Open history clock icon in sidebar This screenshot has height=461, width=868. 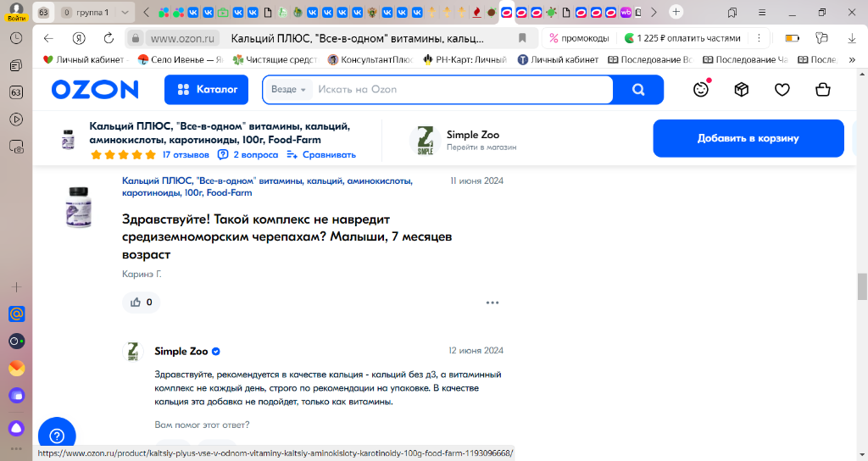[x=17, y=37]
